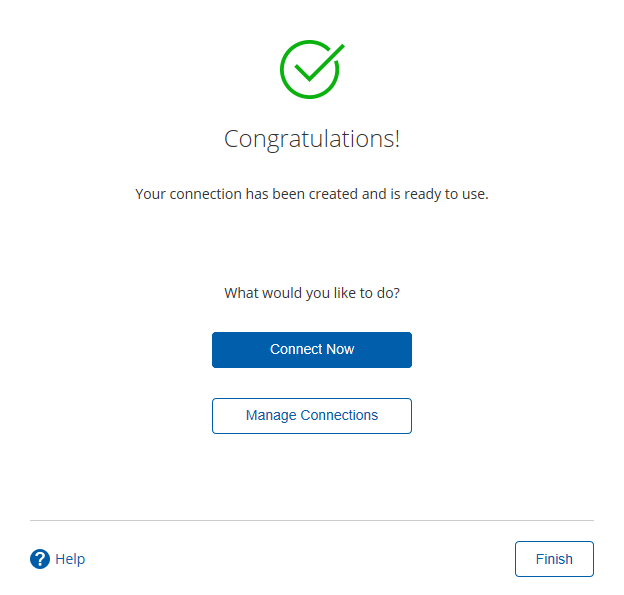The height and width of the screenshot is (595, 624).
Task: Start connecting with the blue Connect Now button
Action: tap(312, 350)
